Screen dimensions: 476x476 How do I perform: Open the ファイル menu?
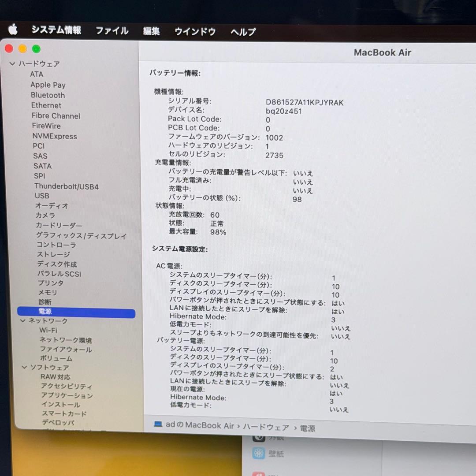(x=112, y=31)
